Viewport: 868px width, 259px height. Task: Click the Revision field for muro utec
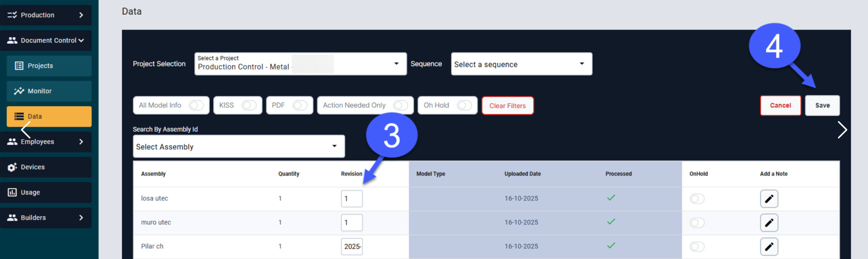tap(352, 223)
